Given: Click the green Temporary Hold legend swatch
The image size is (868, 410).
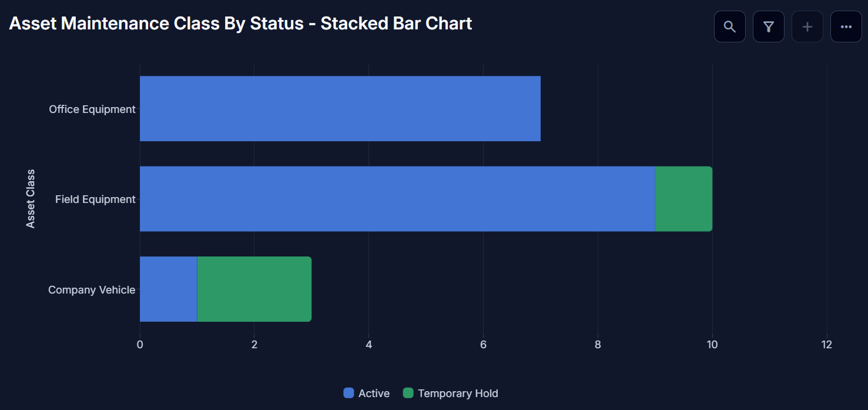Looking at the screenshot, I should click(x=408, y=394).
